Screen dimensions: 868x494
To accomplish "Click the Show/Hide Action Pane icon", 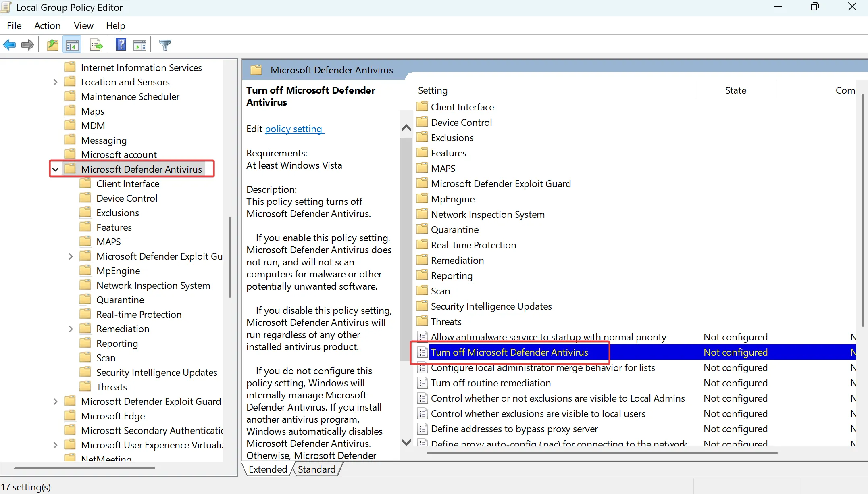I will coord(140,44).
